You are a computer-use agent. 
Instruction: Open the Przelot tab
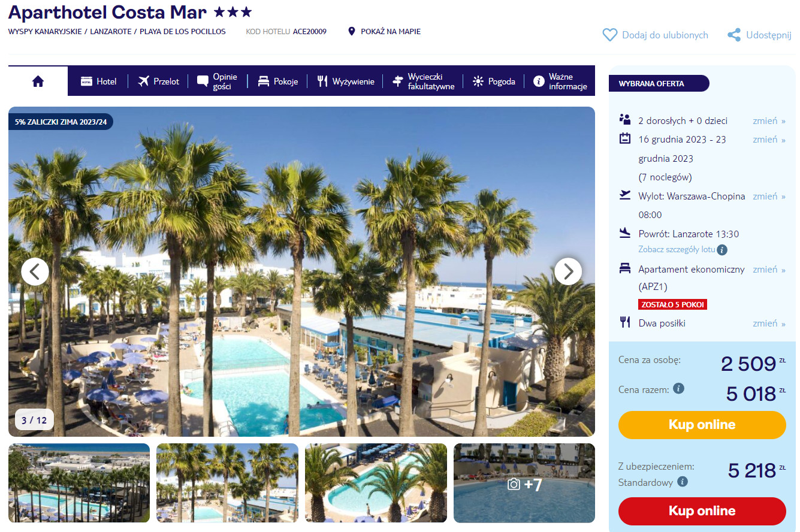(x=158, y=81)
